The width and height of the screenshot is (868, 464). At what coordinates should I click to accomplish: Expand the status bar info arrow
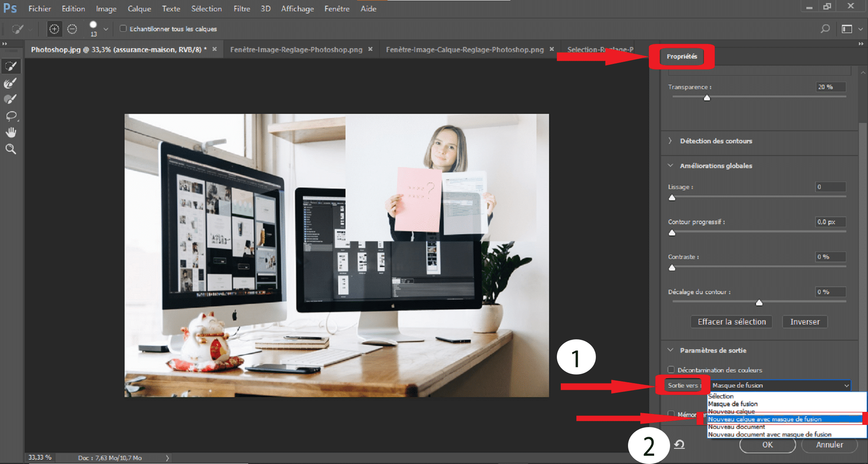167,458
